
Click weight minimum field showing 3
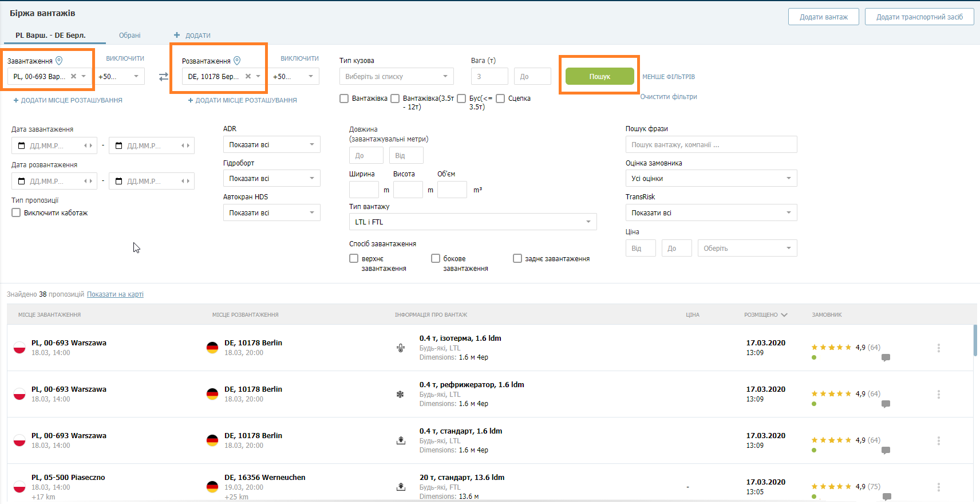[x=489, y=76]
